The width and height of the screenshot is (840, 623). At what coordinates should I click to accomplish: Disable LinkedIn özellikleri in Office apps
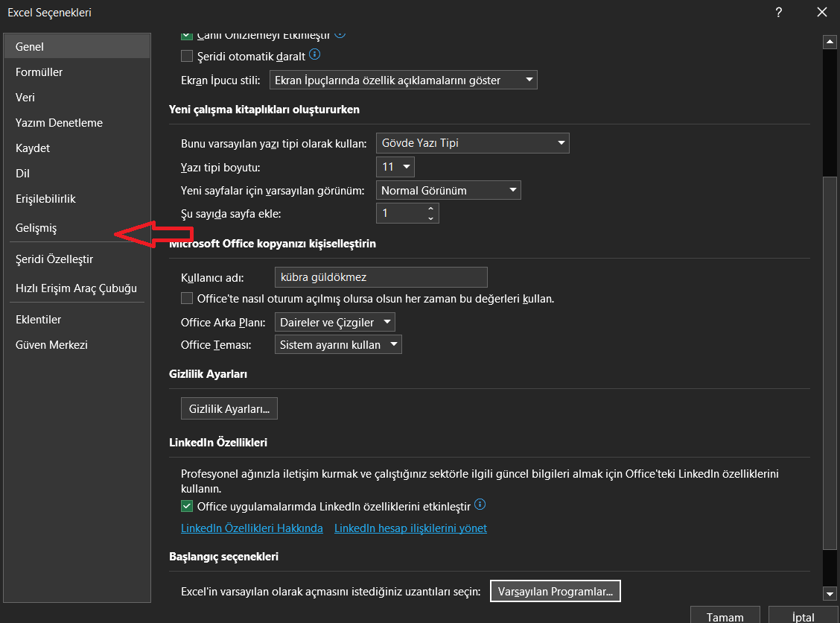187,506
